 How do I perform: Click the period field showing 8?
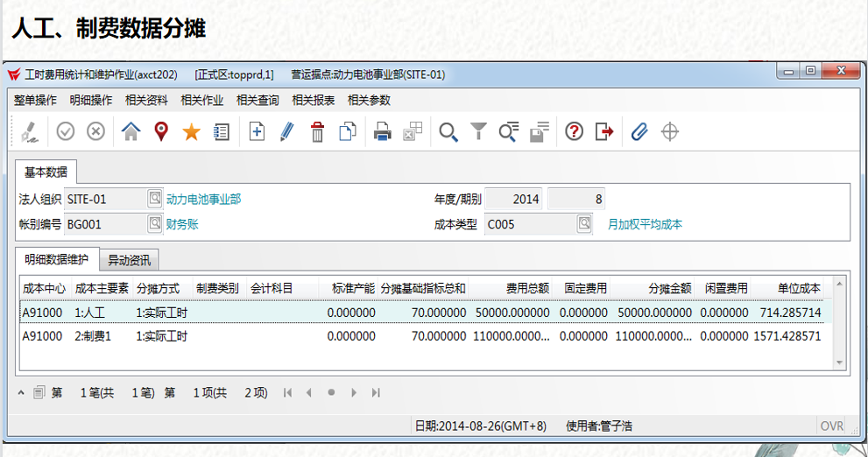(577, 200)
